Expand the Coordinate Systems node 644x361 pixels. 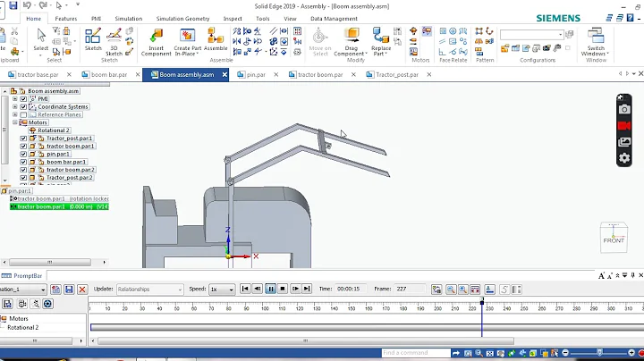coord(15,106)
